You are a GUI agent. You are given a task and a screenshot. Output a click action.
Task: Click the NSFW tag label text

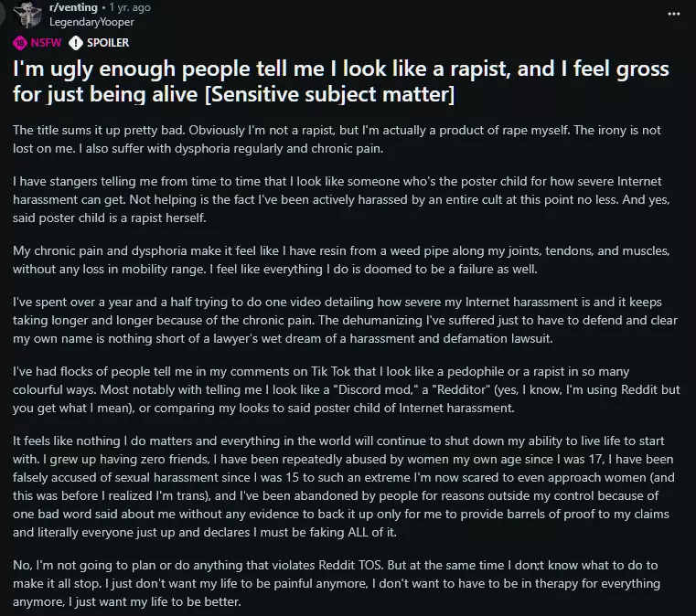point(44,42)
